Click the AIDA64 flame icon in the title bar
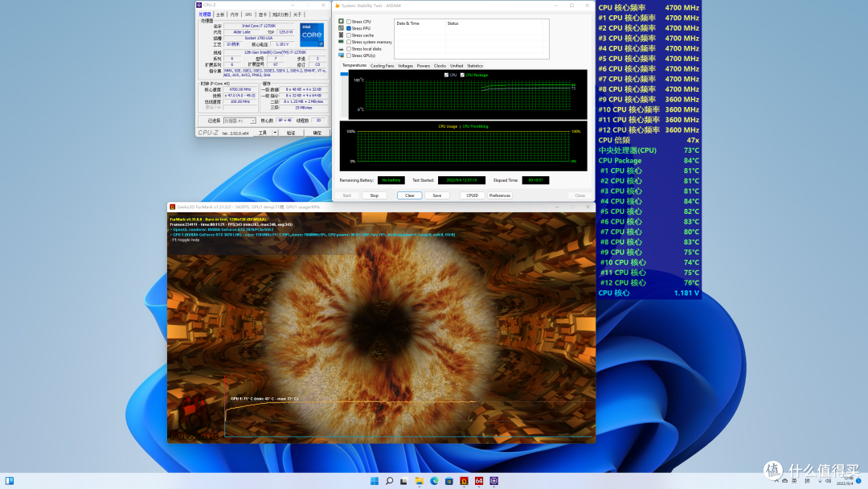 click(x=337, y=6)
